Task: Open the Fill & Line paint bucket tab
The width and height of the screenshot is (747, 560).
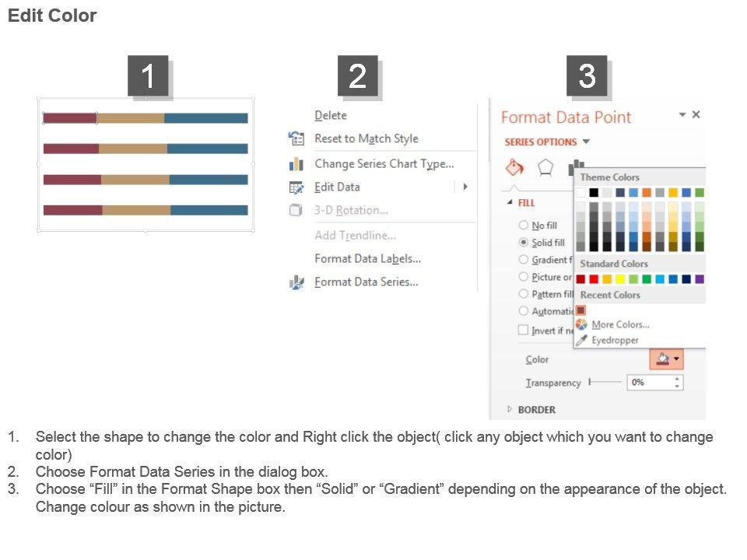Action: pyautogui.click(x=514, y=168)
